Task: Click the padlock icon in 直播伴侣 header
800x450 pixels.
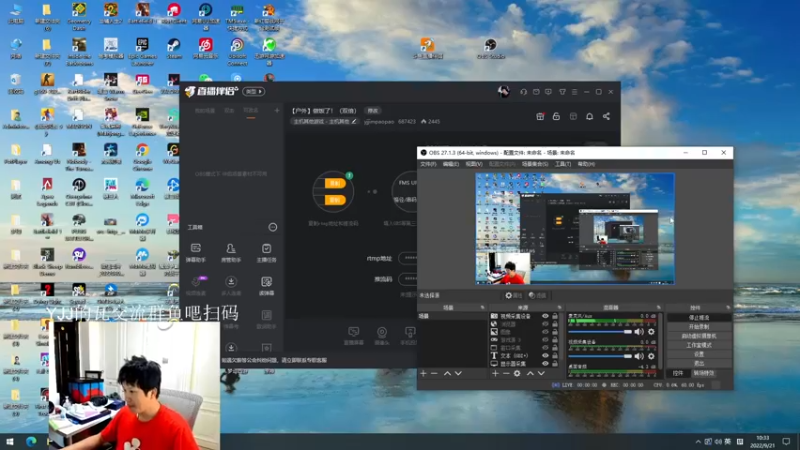Action: click(x=556, y=116)
